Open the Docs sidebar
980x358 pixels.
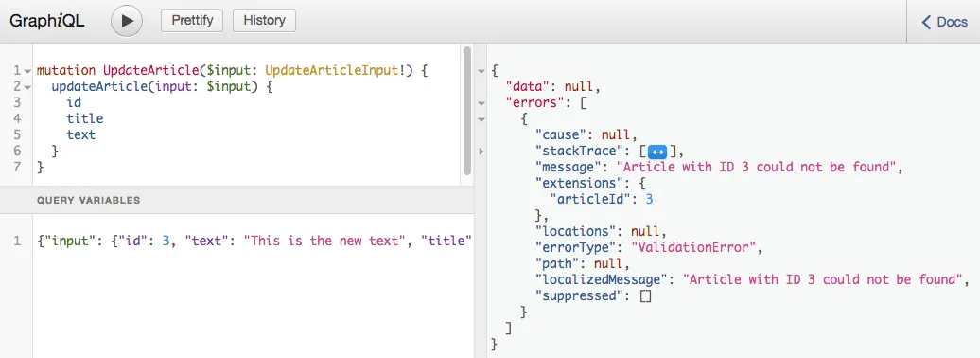944,22
